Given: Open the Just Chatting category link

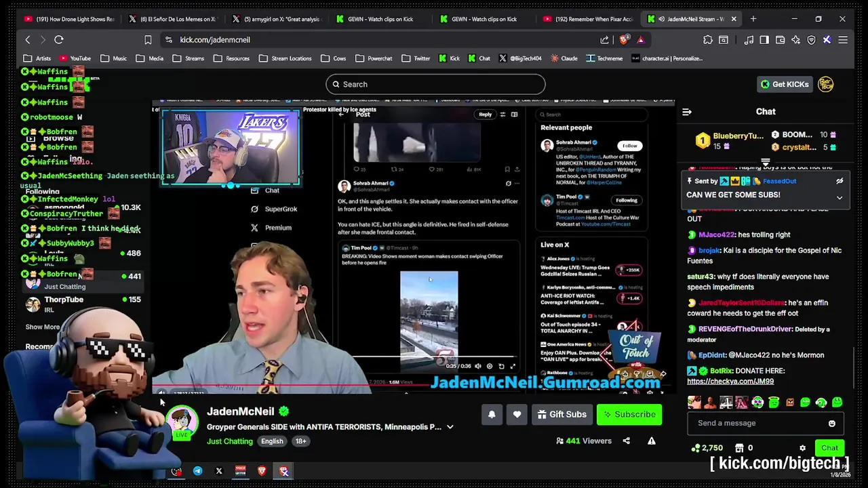Looking at the screenshot, I should tap(230, 441).
